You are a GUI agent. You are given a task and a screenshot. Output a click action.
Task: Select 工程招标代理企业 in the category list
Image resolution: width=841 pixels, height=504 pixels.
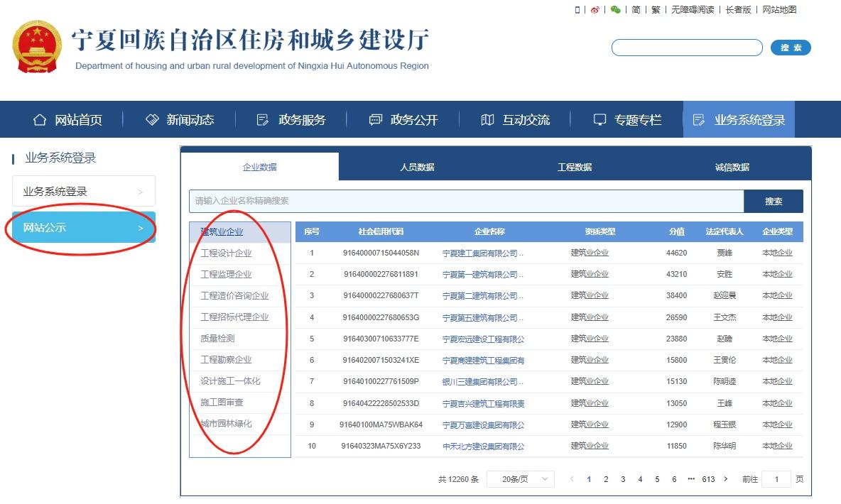[x=240, y=317]
